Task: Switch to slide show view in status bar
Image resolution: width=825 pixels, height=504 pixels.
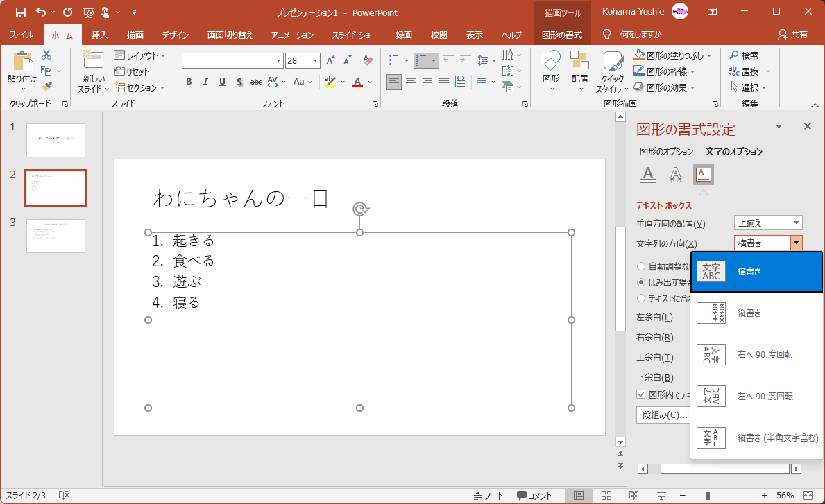Action: click(661, 496)
